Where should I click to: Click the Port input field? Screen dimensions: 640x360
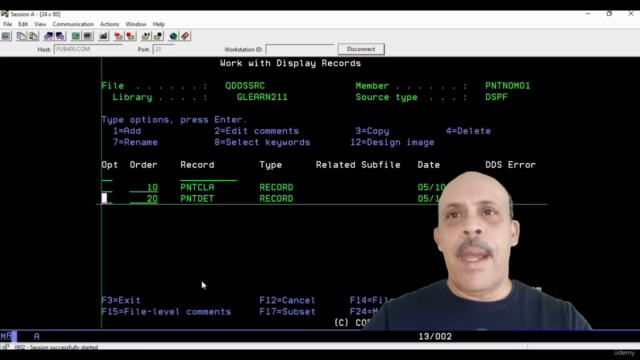(x=163, y=49)
